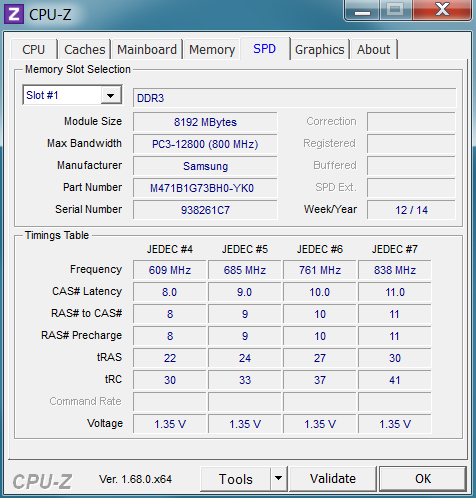This screenshot has height=498, width=476.
Task: Select the 685 MHz frequency cell
Action: pyautogui.click(x=245, y=270)
